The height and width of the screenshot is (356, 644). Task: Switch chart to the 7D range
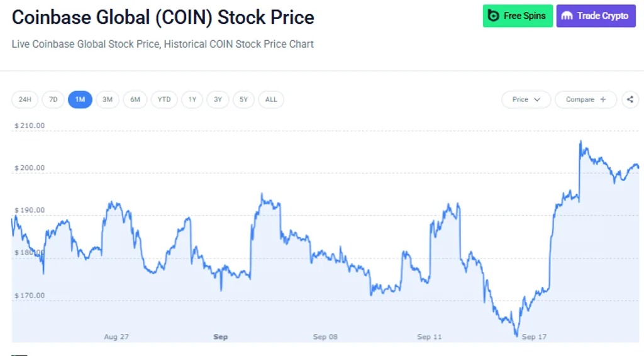point(53,99)
